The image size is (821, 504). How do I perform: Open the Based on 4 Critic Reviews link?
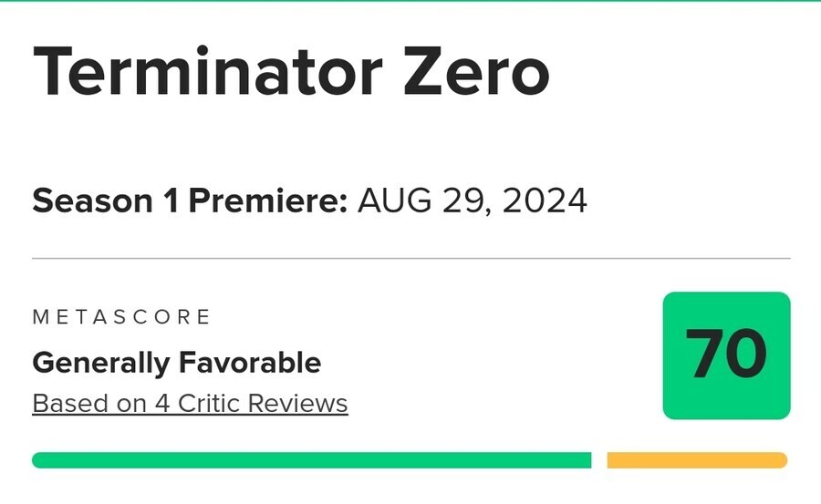tap(190, 403)
